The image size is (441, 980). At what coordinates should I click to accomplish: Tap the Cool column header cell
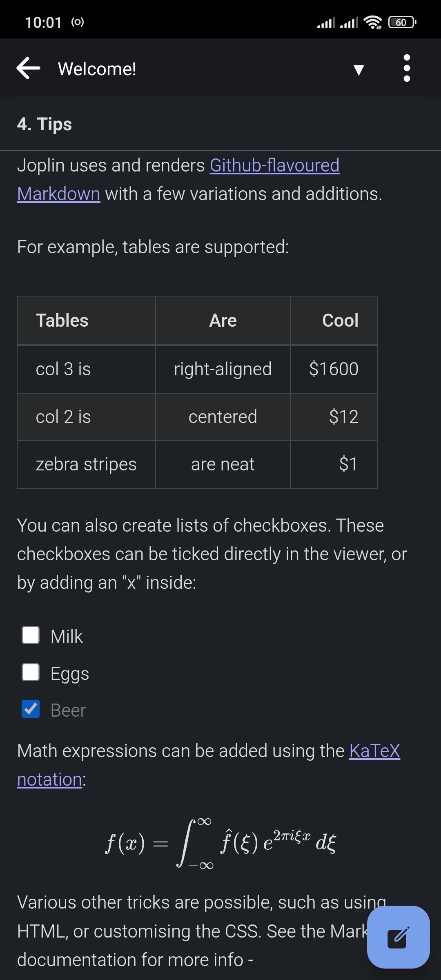[334, 321]
